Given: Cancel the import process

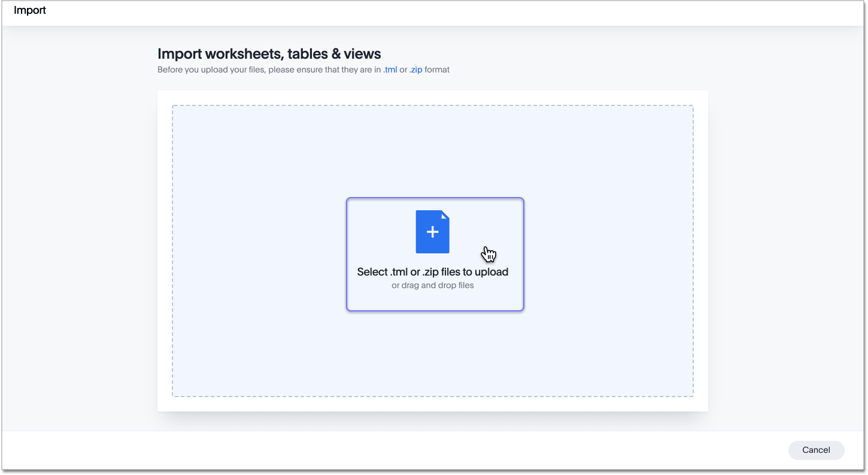Looking at the screenshot, I should click(816, 450).
